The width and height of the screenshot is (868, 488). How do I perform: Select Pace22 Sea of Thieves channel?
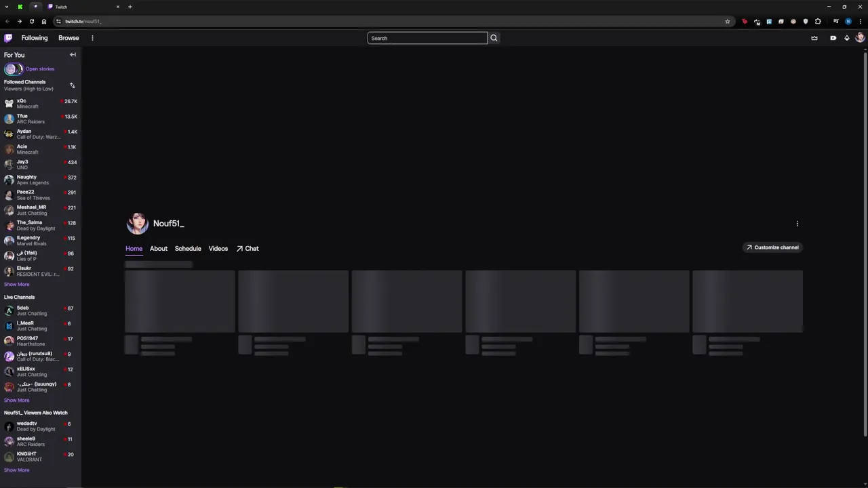click(41, 195)
